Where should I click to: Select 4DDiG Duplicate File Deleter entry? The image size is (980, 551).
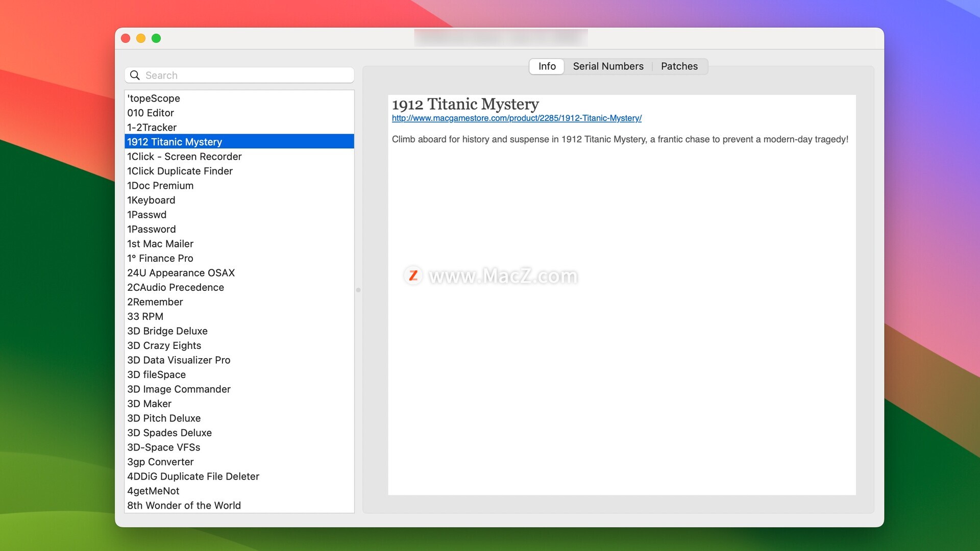(x=239, y=477)
